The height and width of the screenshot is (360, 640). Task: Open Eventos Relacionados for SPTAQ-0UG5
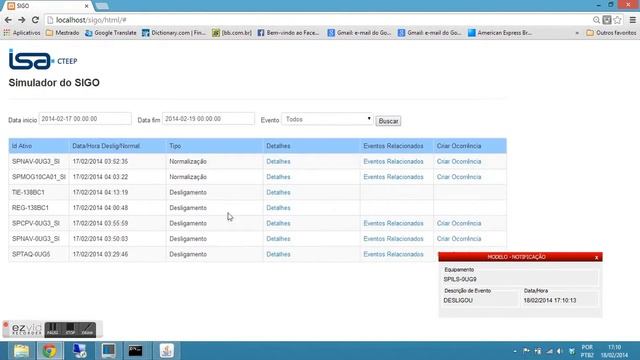click(x=393, y=254)
